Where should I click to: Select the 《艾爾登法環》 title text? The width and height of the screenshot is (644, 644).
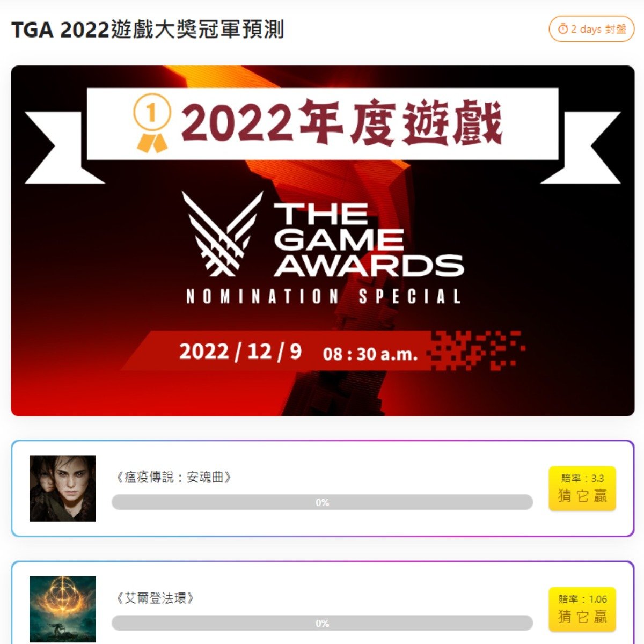pyautogui.click(x=155, y=598)
